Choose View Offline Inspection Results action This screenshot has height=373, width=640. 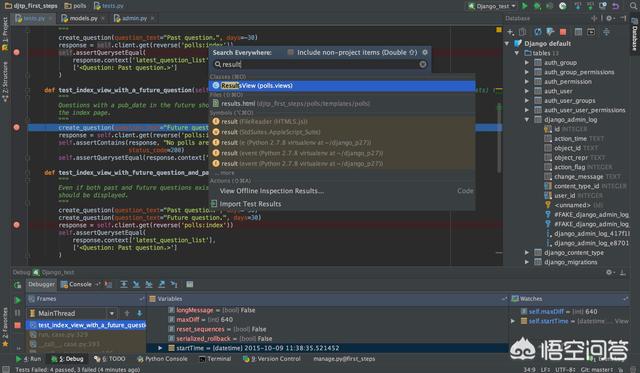342,191
